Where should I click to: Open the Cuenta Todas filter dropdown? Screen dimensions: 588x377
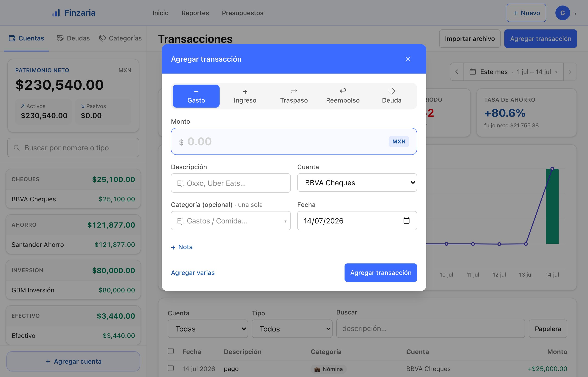(208, 329)
